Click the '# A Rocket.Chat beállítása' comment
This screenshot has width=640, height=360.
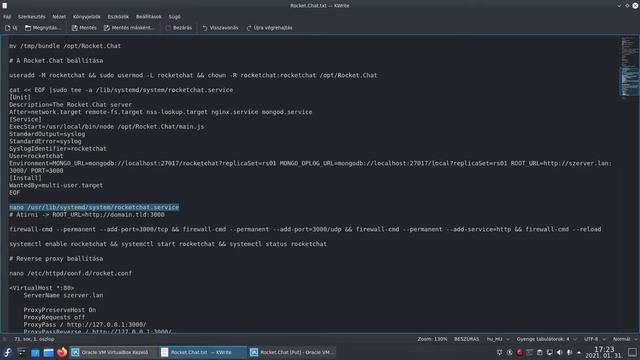click(56, 61)
